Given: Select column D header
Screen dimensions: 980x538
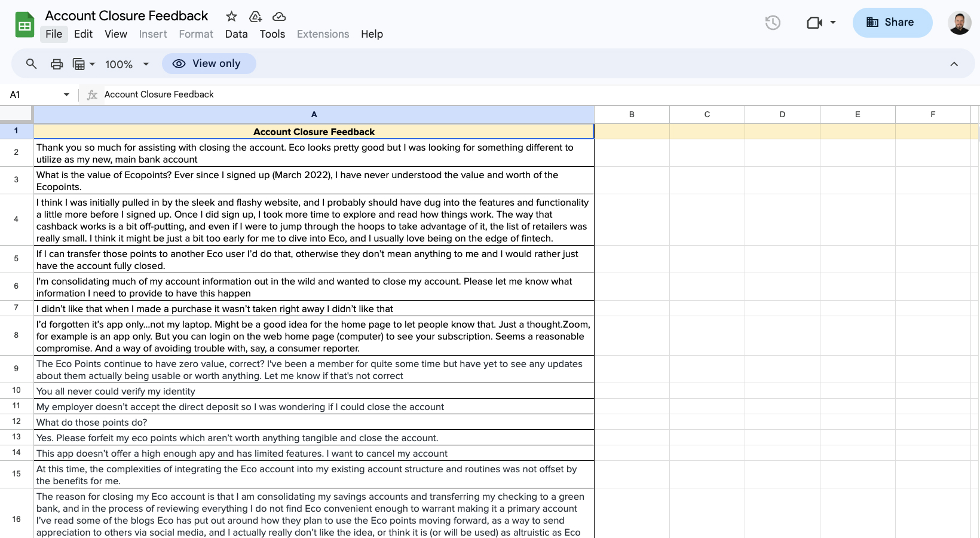Looking at the screenshot, I should coord(782,114).
